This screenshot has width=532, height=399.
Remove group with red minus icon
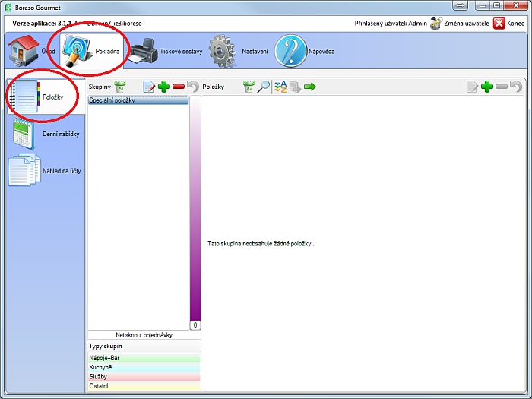tap(178, 87)
